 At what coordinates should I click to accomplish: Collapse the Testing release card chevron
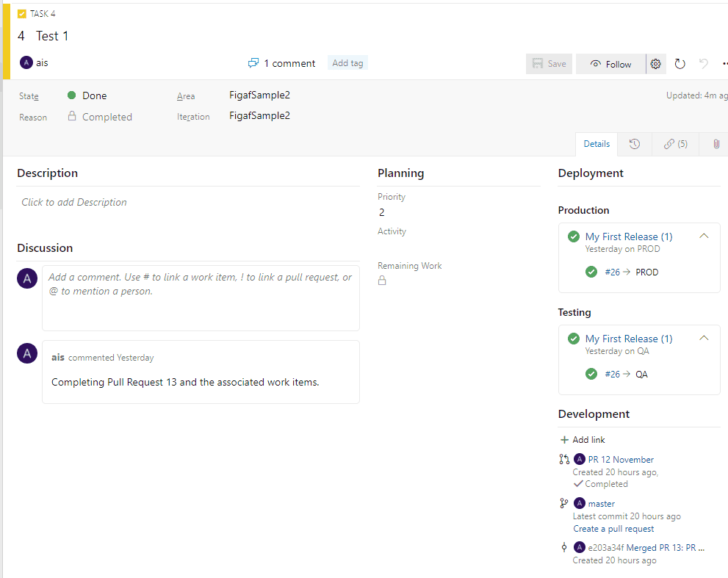(704, 339)
